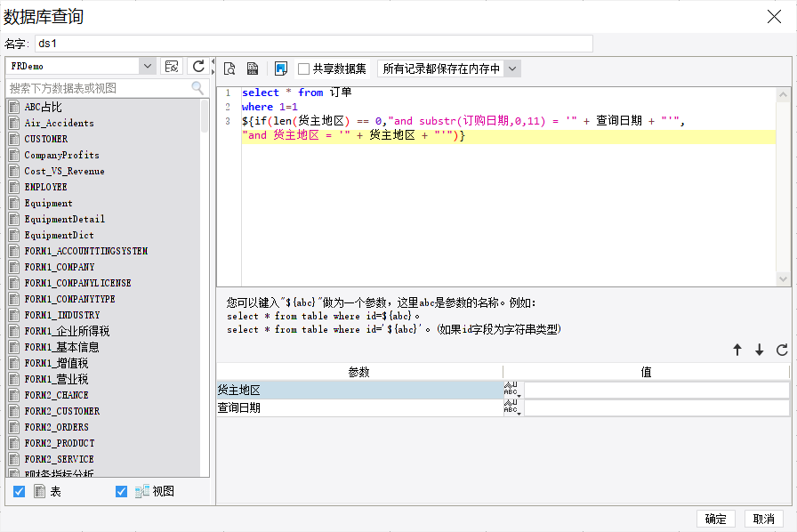
Task: Click the SQL editor scroll-up arrow
Action: pos(783,94)
